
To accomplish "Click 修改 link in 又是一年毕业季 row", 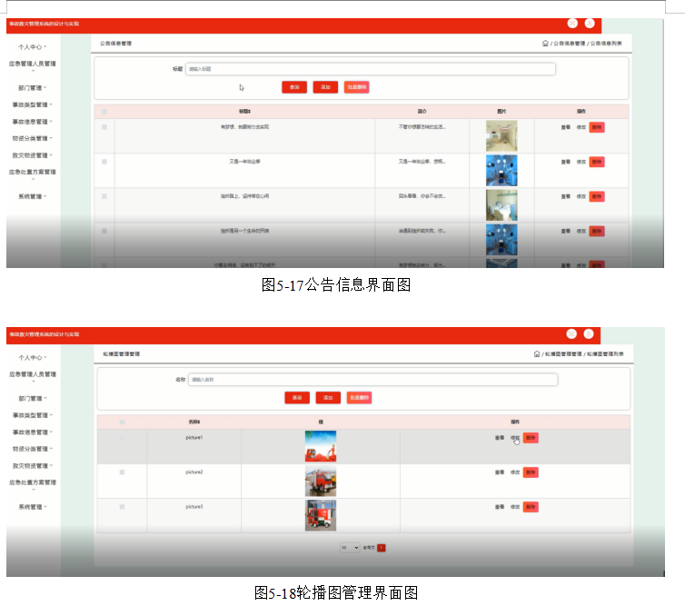I will click(581, 162).
